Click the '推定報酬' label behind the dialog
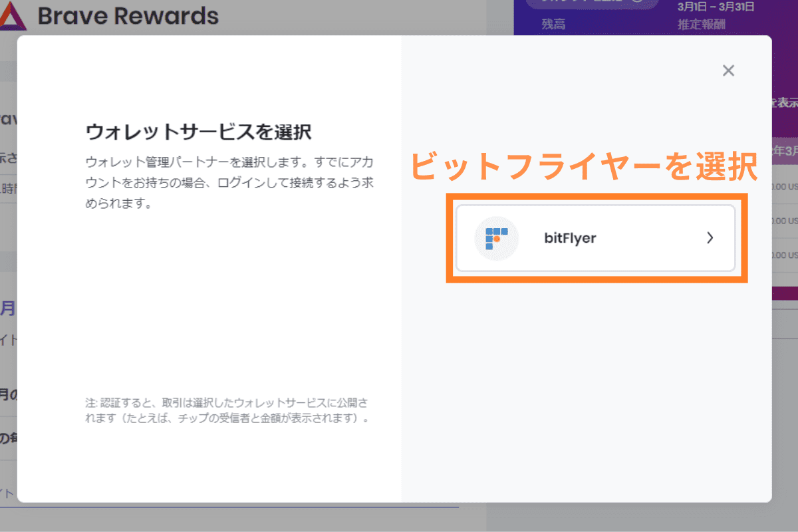 tap(701, 25)
